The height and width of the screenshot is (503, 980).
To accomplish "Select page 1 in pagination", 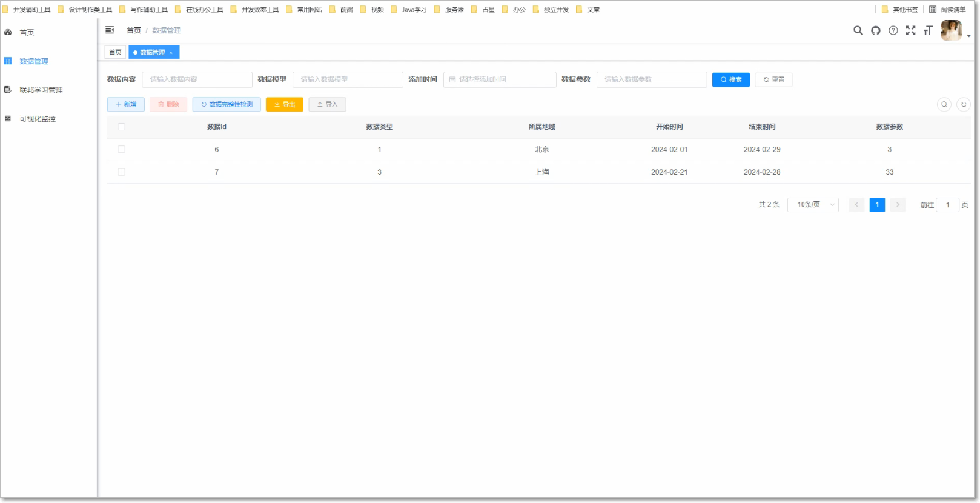I will coord(877,205).
